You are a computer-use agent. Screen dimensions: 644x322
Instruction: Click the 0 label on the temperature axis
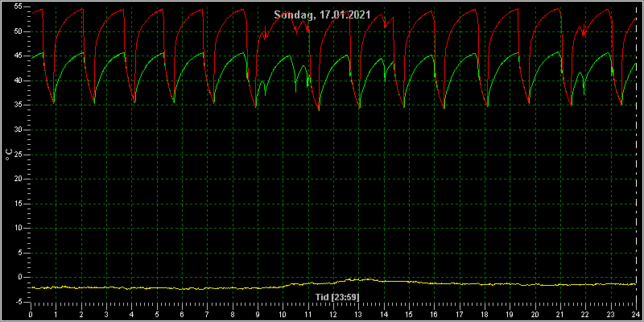[x=19, y=277]
